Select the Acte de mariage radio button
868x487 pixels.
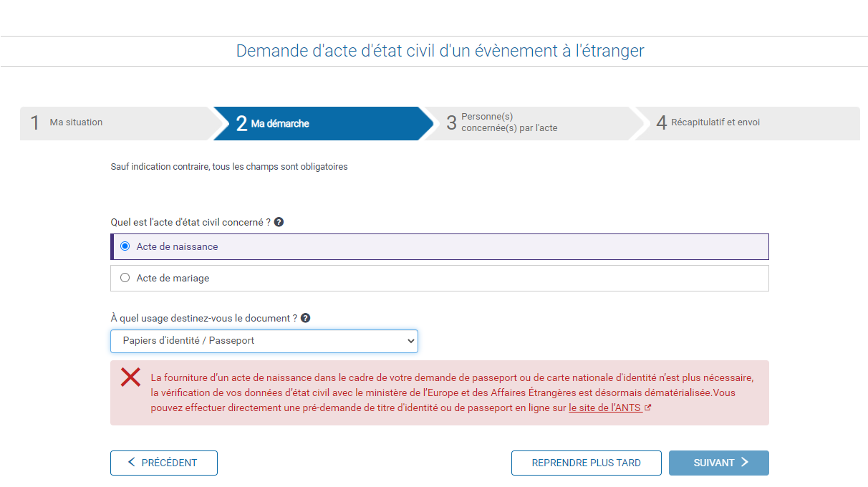(125, 278)
